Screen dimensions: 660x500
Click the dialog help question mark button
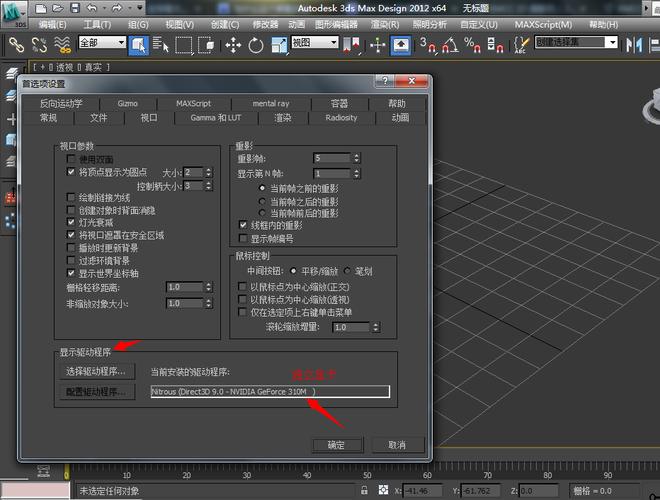click(385, 81)
